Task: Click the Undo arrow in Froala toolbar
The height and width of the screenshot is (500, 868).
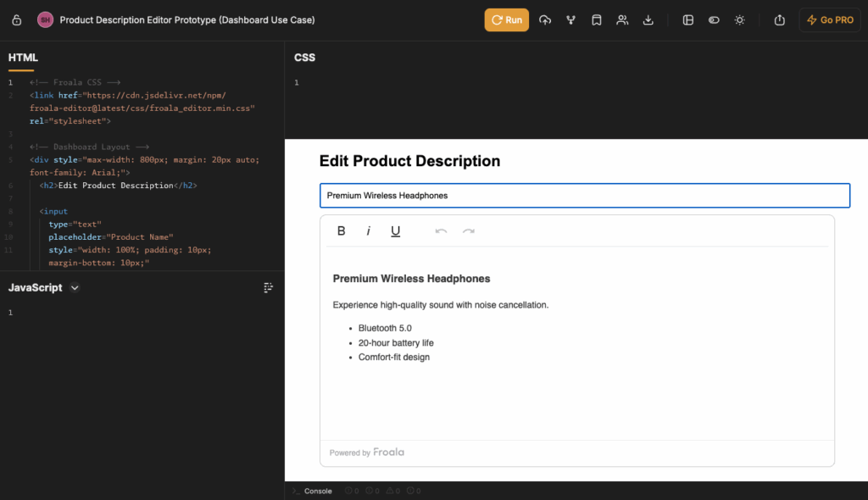Action: [441, 231]
